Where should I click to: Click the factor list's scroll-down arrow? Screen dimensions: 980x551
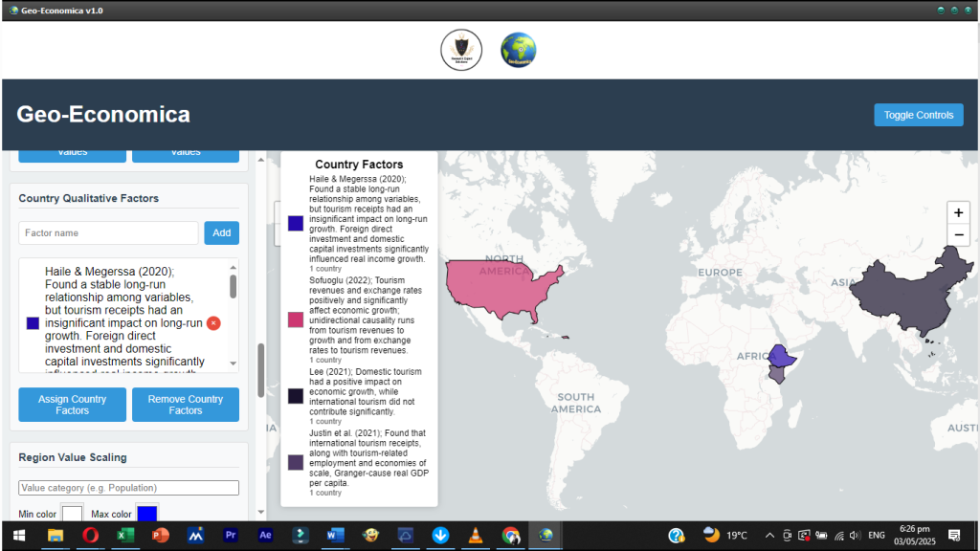point(233,365)
